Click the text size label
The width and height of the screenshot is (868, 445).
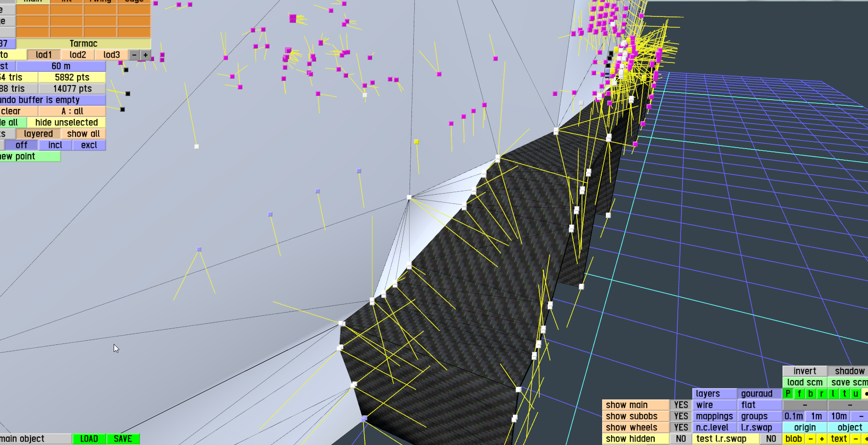(x=839, y=439)
